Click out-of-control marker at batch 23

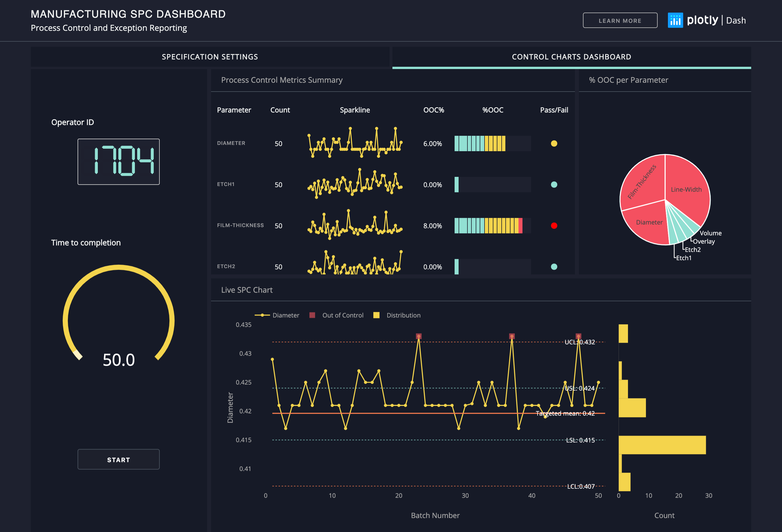[419, 336]
